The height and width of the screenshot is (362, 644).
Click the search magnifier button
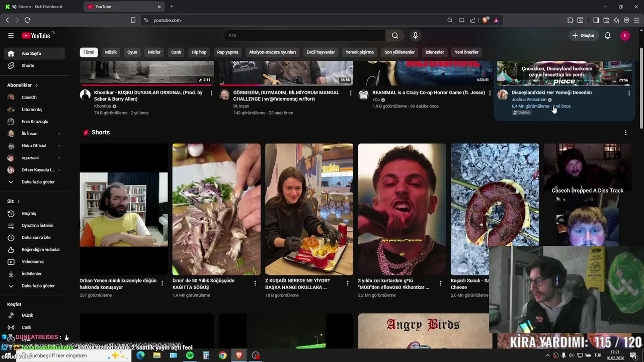click(395, 35)
